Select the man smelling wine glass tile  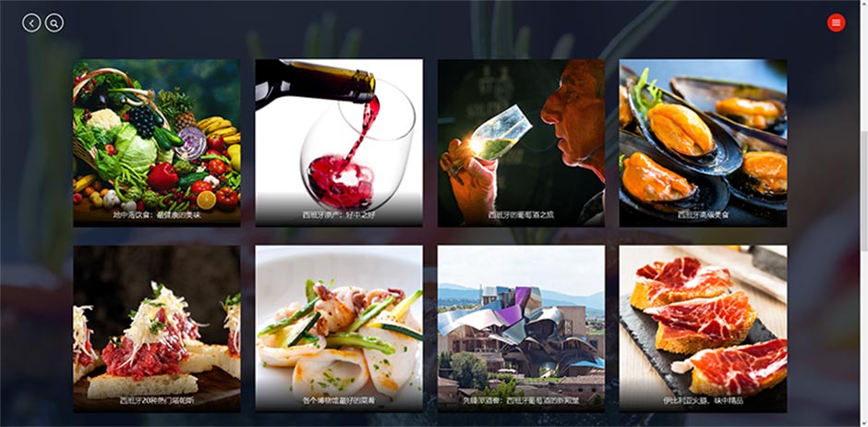pyautogui.click(x=521, y=143)
